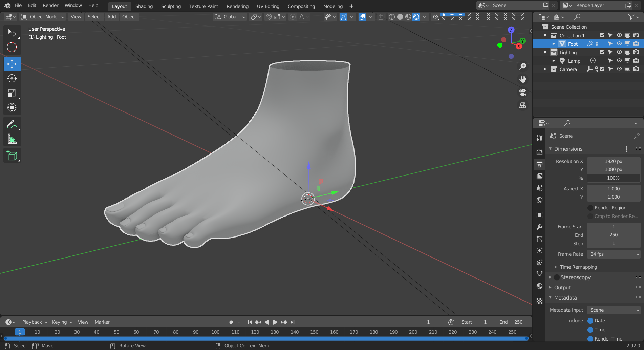644x350 pixels.
Task: Open the Object Mode dropdown
Action: coord(42,17)
